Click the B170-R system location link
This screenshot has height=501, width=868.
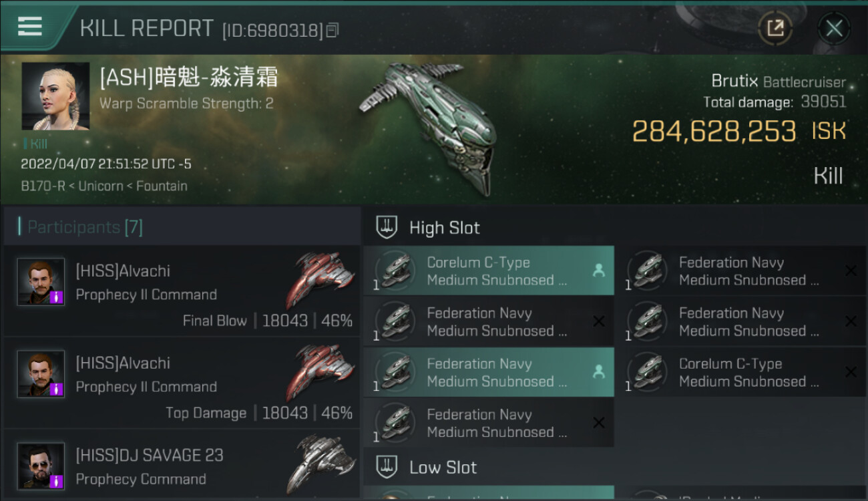tap(43, 186)
